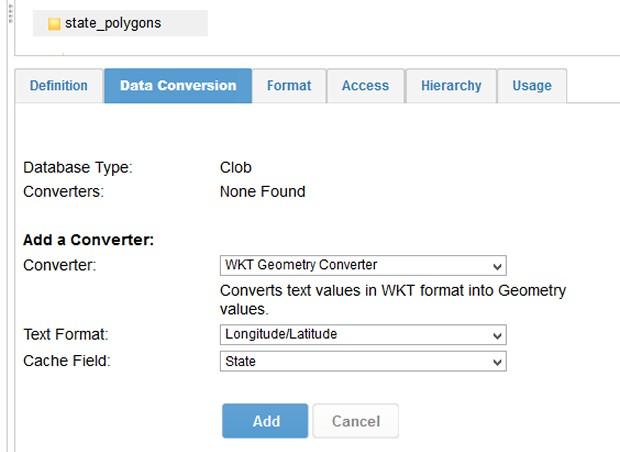The height and width of the screenshot is (452, 620).
Task: Click the Cache Field label
Action: click(x=67, y=361)
